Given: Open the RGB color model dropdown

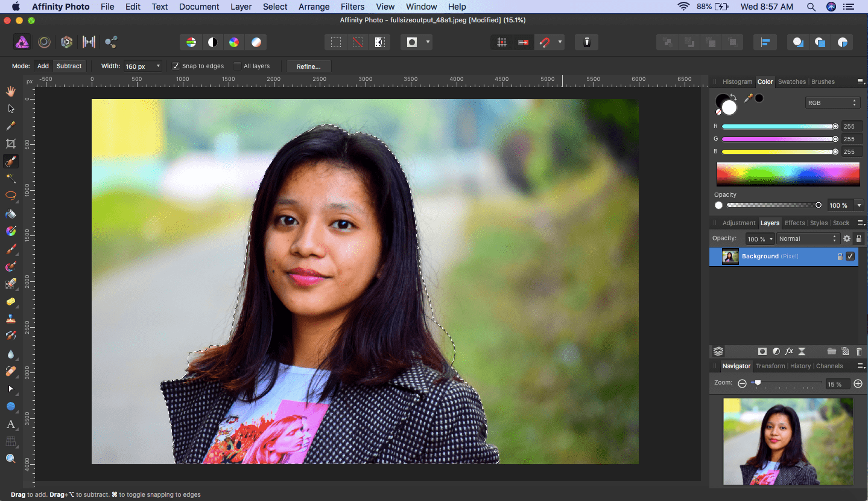Looking at the screenshot, I should [x=832, y=103].
